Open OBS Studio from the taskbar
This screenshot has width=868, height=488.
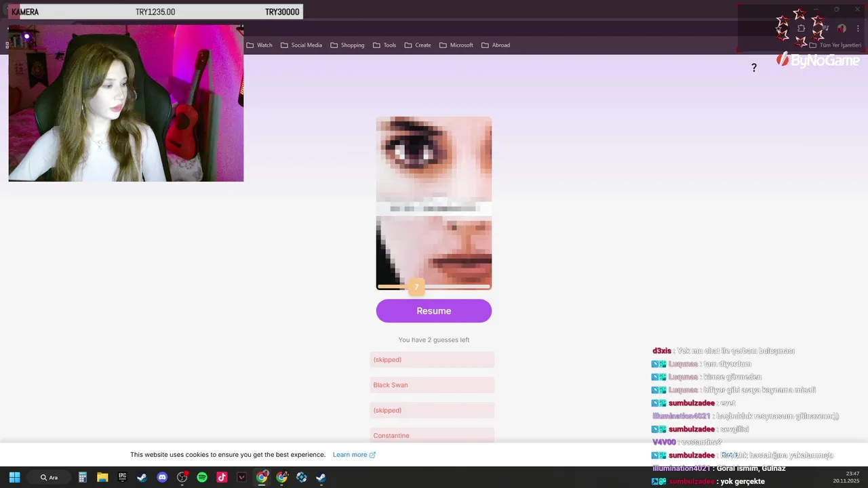(182, 477)
